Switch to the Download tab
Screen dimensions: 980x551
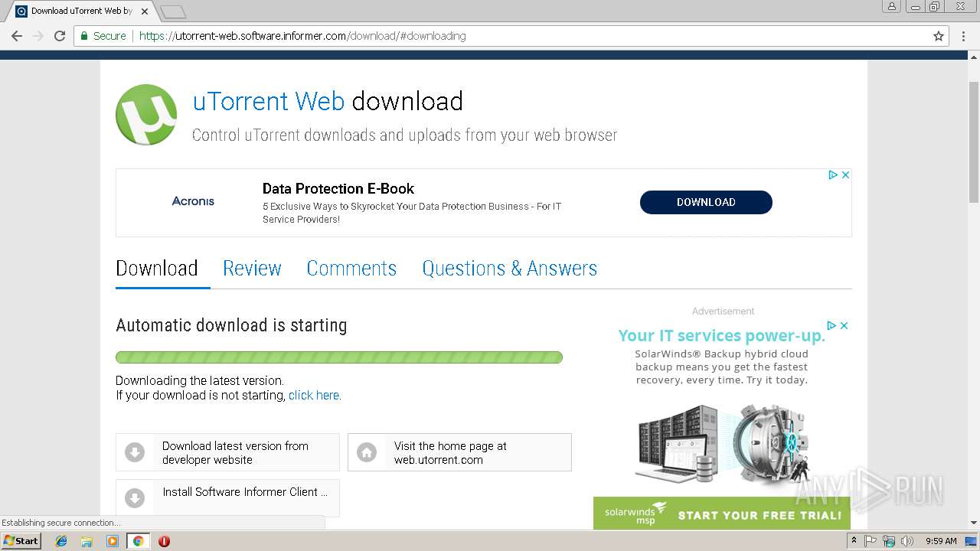(157, 269)
